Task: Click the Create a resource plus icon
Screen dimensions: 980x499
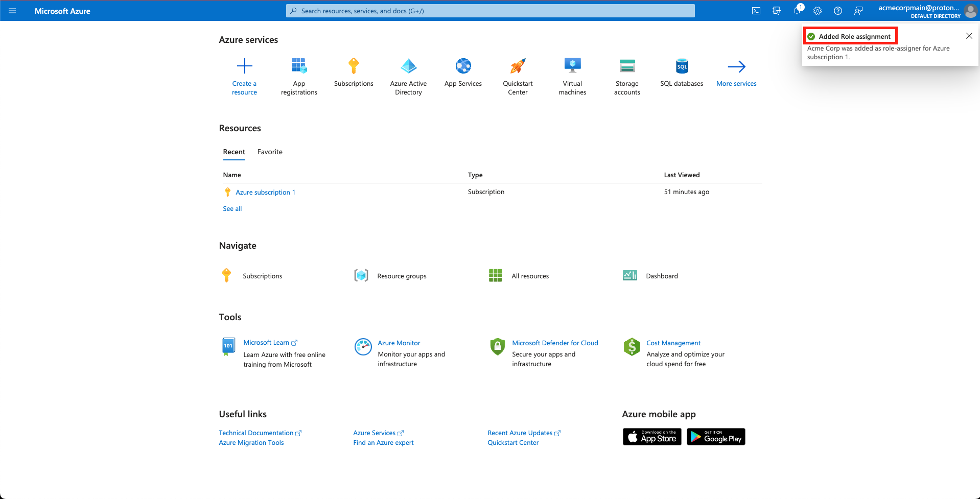Action: tap(245, 66)
